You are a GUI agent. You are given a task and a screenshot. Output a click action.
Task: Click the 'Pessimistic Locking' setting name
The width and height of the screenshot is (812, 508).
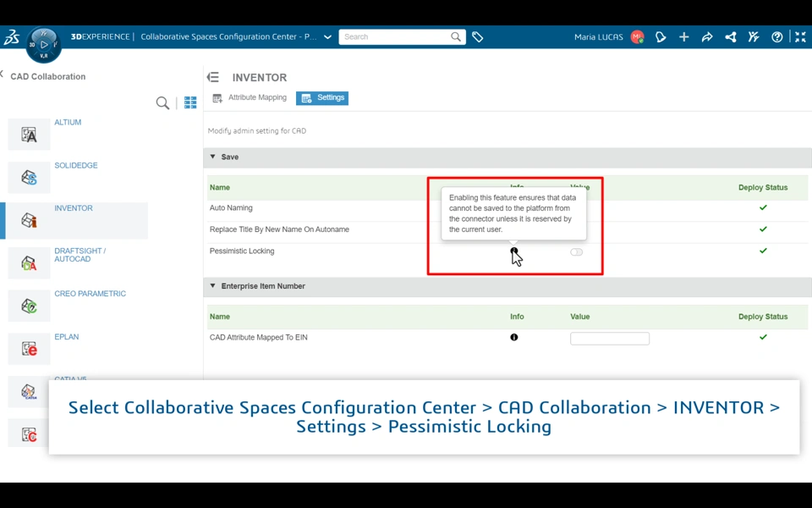242,251
